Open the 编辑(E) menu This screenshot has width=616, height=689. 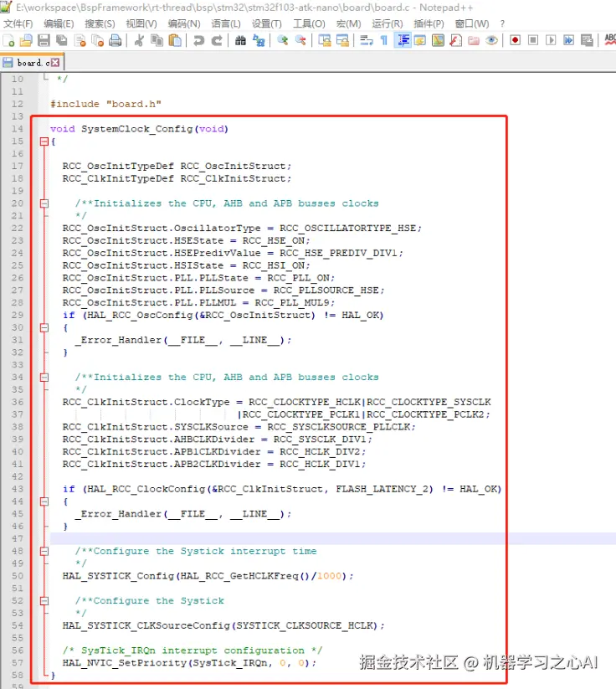click(59, 23)
